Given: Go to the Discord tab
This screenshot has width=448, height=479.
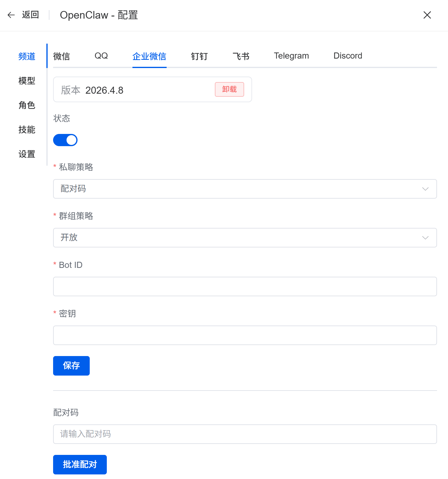Looking at the screenshot, I should pyautogui.click(x=348, y=56).
